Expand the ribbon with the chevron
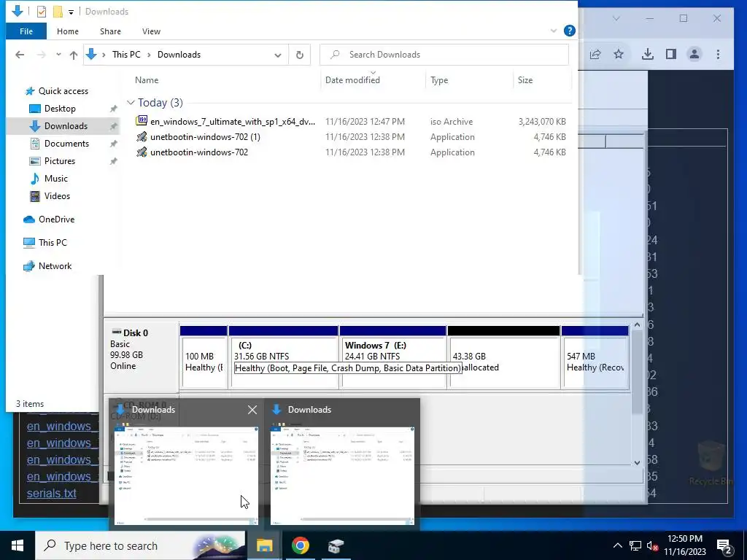 point(554,31)
